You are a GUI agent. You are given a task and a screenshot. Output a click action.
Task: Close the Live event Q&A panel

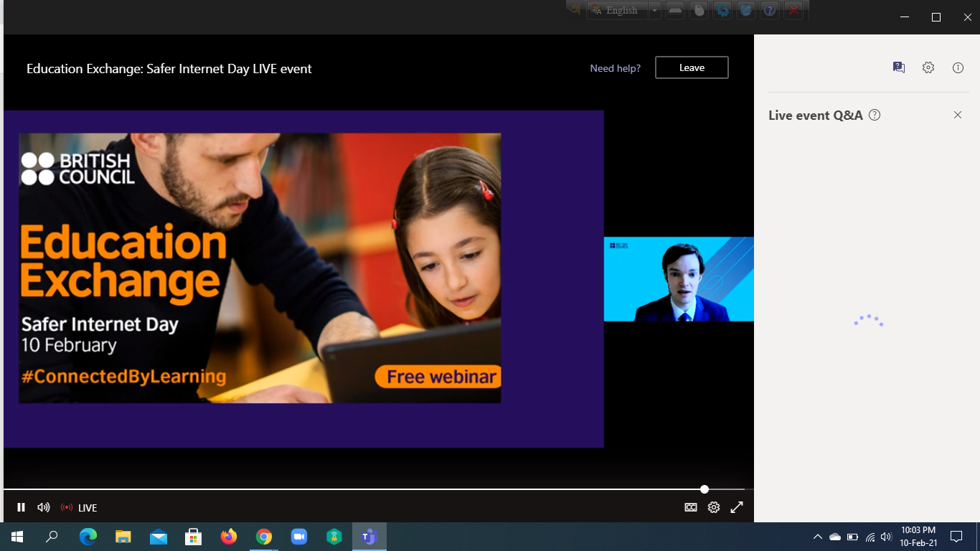click(x=958, y=115)
